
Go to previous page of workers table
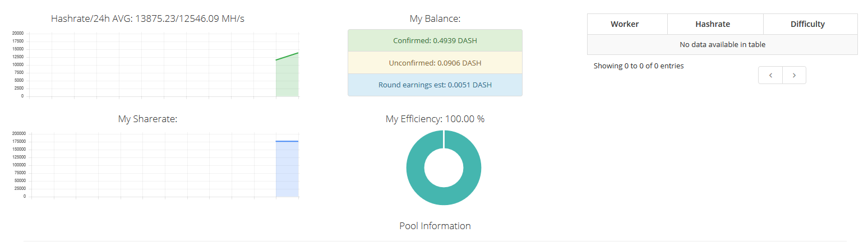[770, 75]
